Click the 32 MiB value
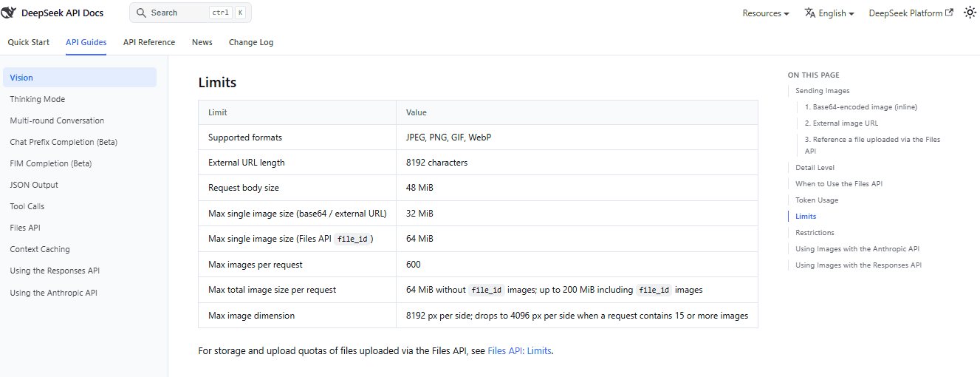980x377 pixels. coord(419,214)
